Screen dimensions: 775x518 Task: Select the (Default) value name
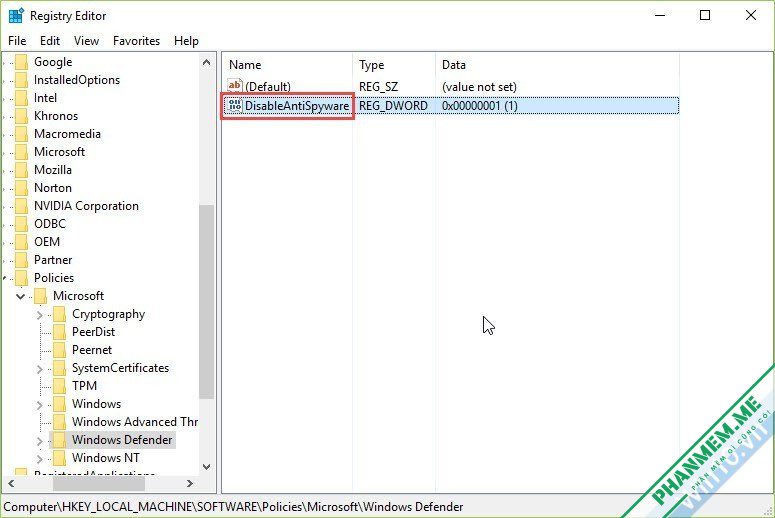tap(268, 87)
